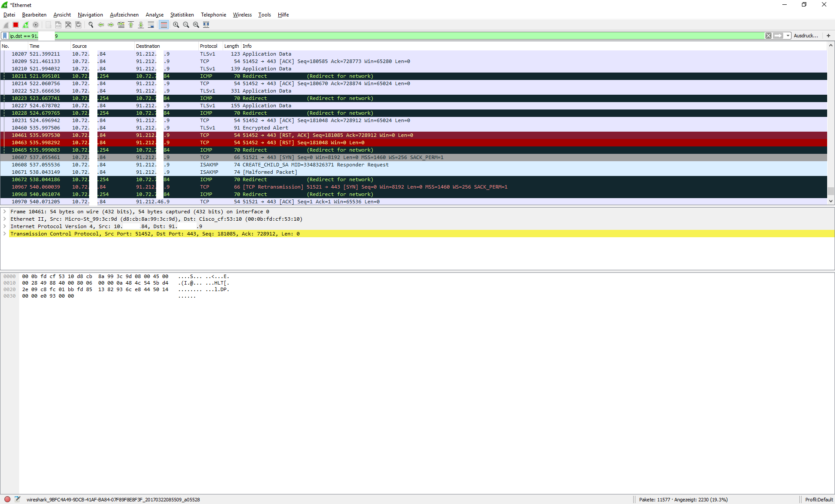Jump to the first packet
835x504 pixels.
(x=131, y=25)
